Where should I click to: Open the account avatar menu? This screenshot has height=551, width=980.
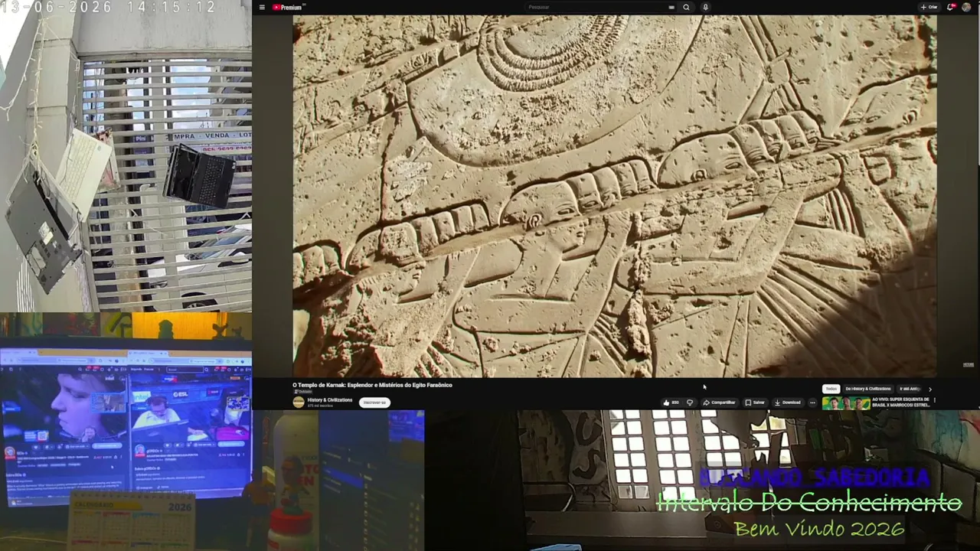[x=966, y=8]
